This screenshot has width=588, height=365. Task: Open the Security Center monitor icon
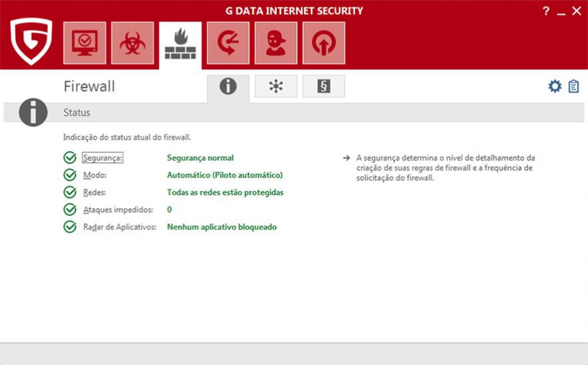pos(85,43)
